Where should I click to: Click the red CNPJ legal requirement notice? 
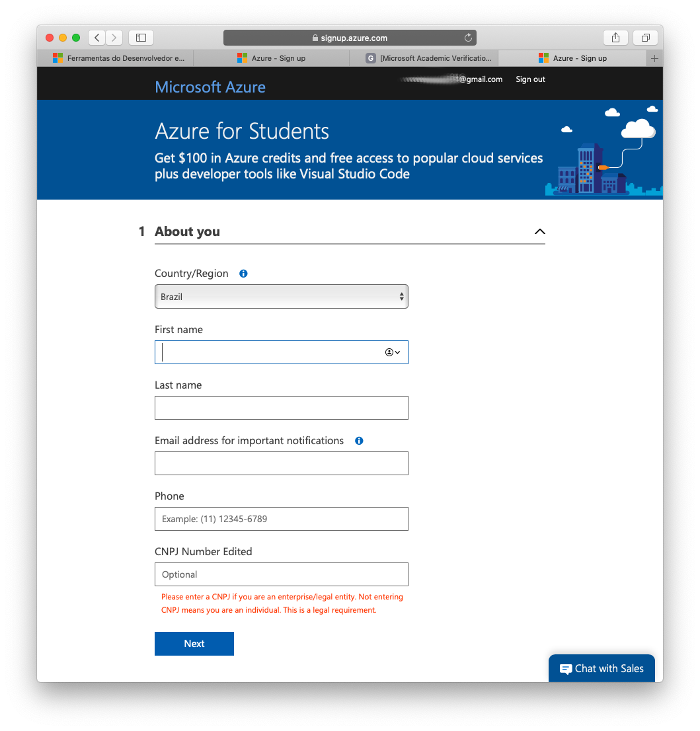coord(282,603)
